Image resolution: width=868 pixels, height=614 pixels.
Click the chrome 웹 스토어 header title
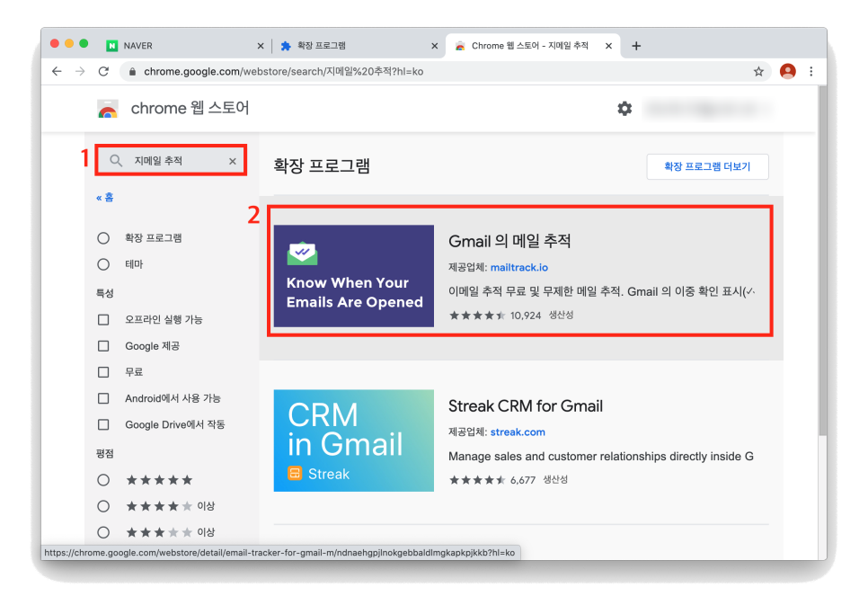coord(190,109)
